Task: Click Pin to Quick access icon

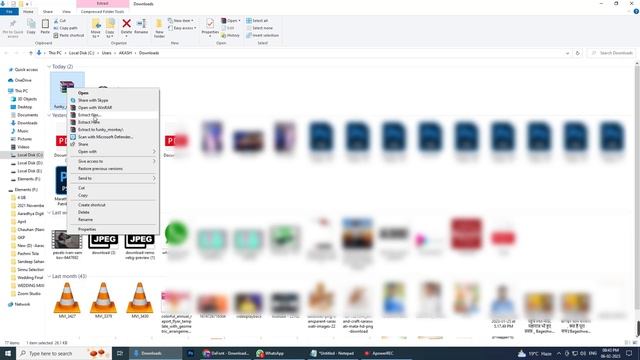Action: 13,24
